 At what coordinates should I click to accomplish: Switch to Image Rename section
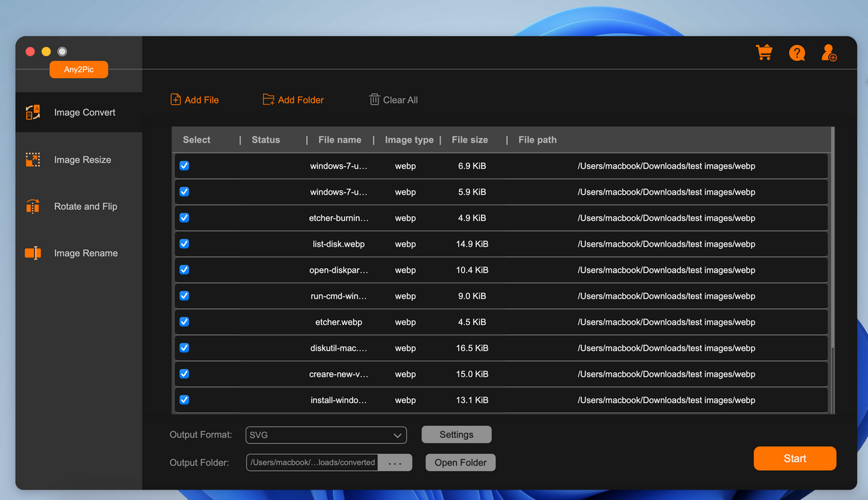79,253
